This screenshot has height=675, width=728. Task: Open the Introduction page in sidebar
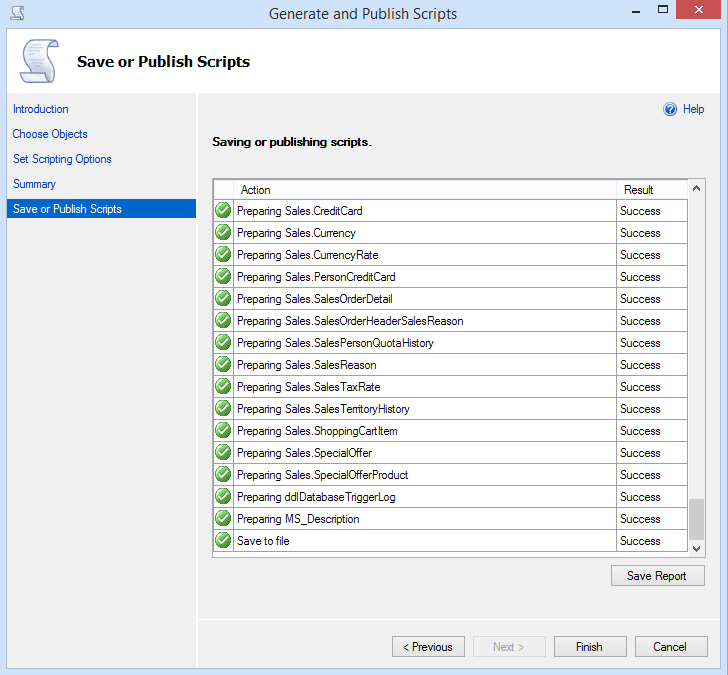coord(41,109)
